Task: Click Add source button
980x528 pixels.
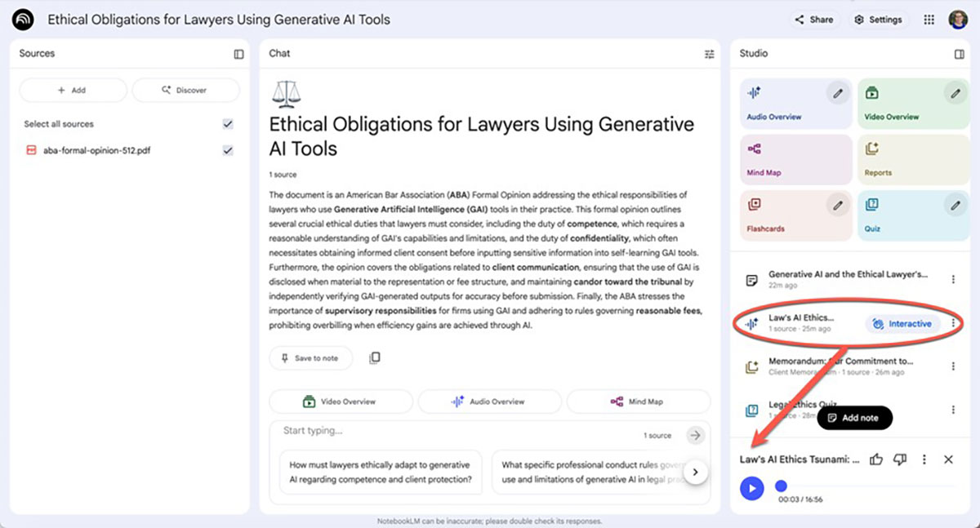Action: pos(73,90)
